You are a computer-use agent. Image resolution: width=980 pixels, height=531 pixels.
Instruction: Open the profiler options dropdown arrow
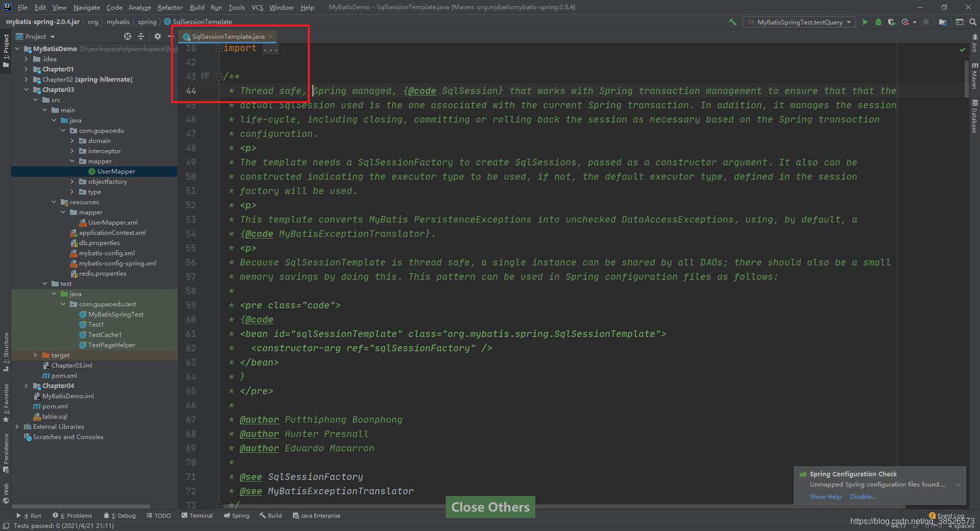tap(915, 22)
